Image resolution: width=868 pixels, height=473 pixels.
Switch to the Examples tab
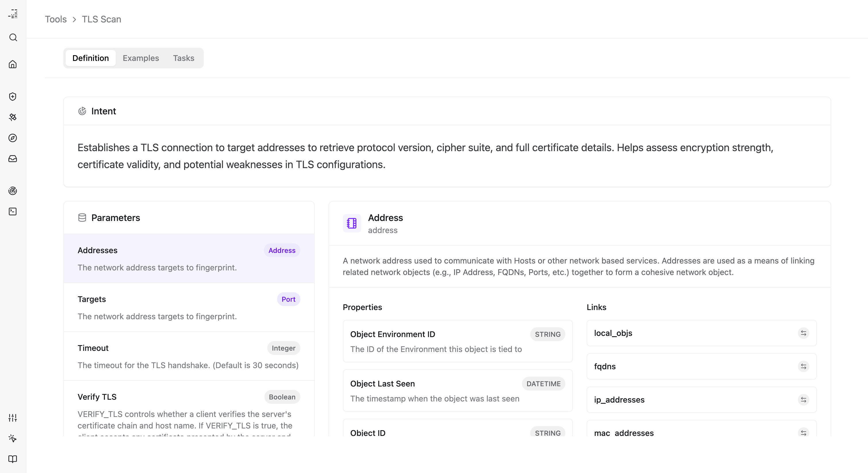click(141, 58)
